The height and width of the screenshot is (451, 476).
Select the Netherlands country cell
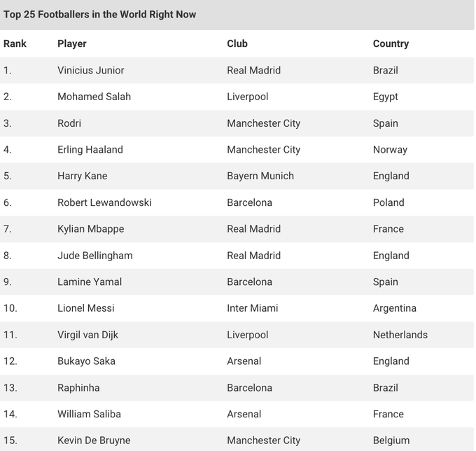(x=400, y=335)
